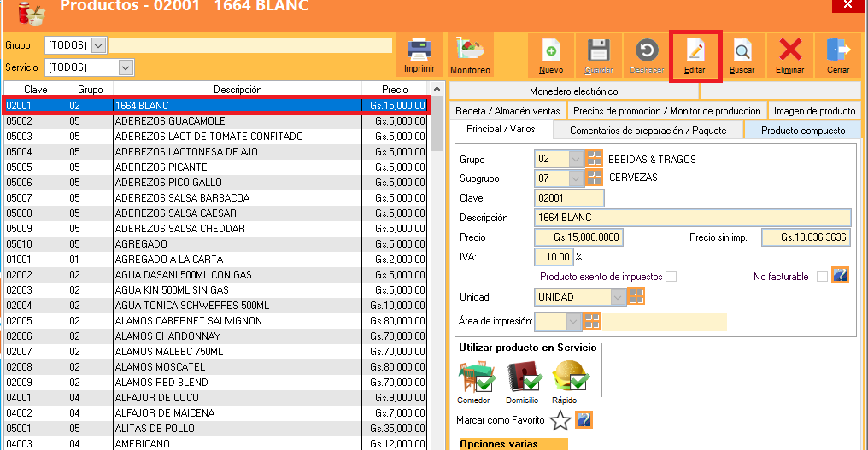Select row ADEREZOS GUACAMOLE
This screenshot has width=868, height=450.
(216, 120)
